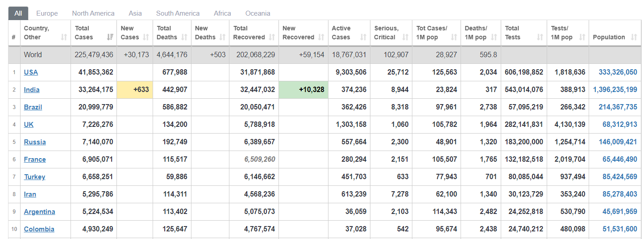Click World new cases +30,173
The height and width of the screenshot is (239, 644).
(x=136, y=55)
